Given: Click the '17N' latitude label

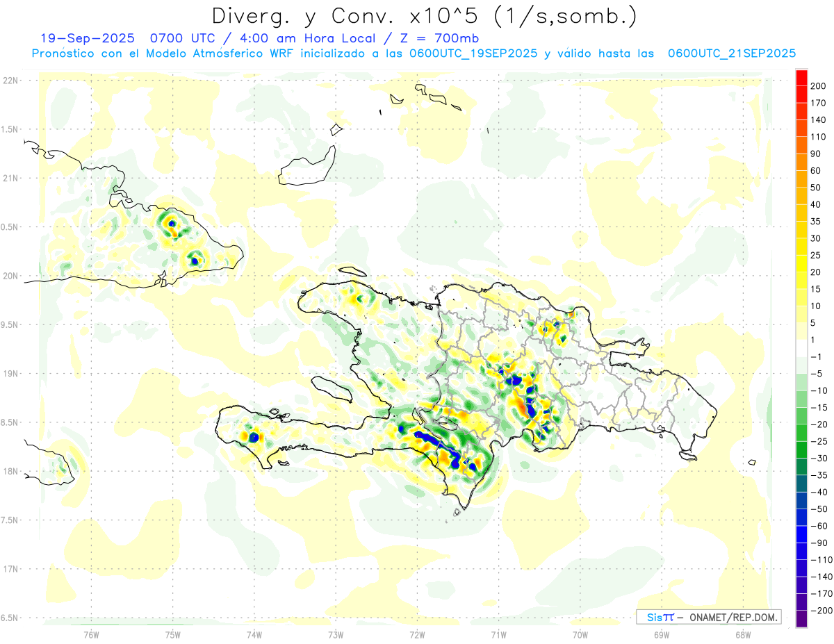Looking at the screenshot, I should pos(10,569).
